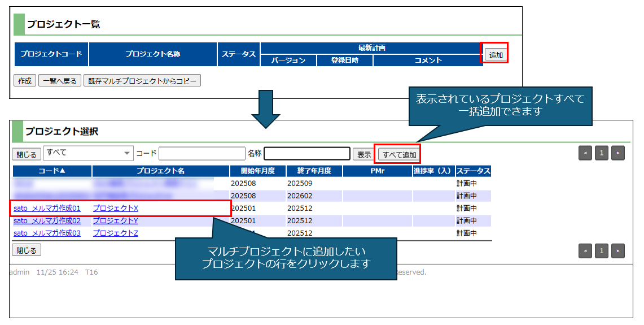Click the 閉じる button above the table
Screen dimensions: 644x325
pos(26,154)
